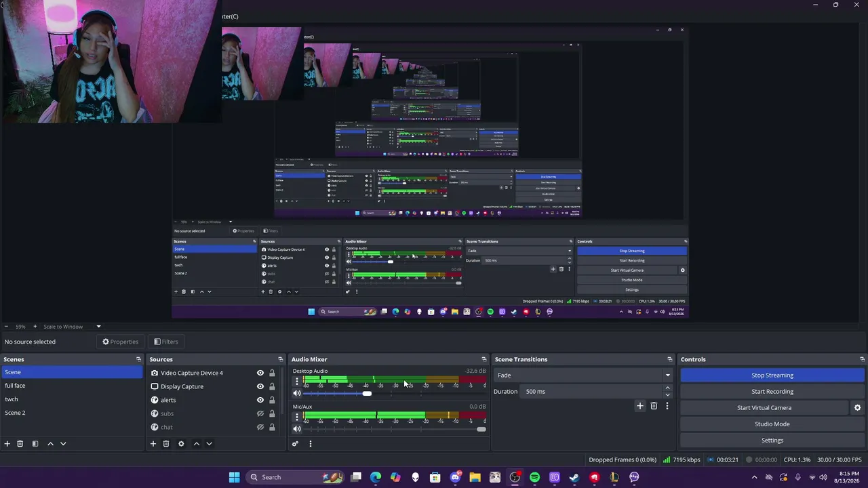This screenshot has height=488, width=868.
Task: Decrease transition duration with the down arrow
Action: click(667, 395)
